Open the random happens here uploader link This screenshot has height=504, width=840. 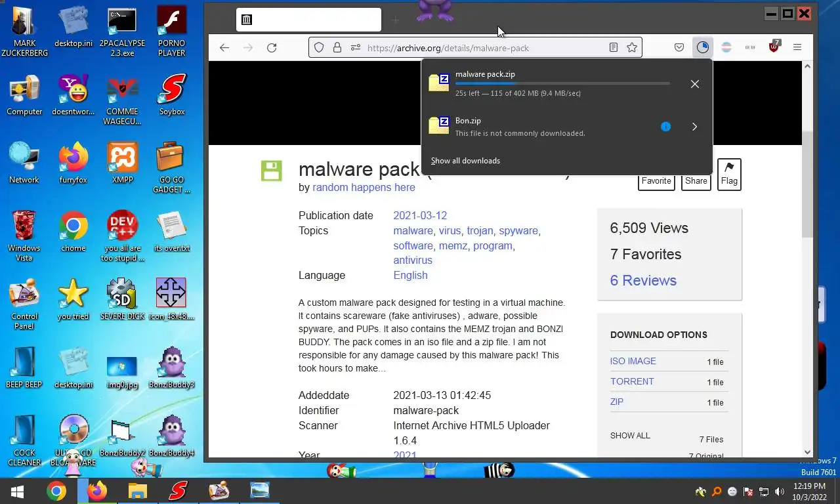(x=364, y=187)
